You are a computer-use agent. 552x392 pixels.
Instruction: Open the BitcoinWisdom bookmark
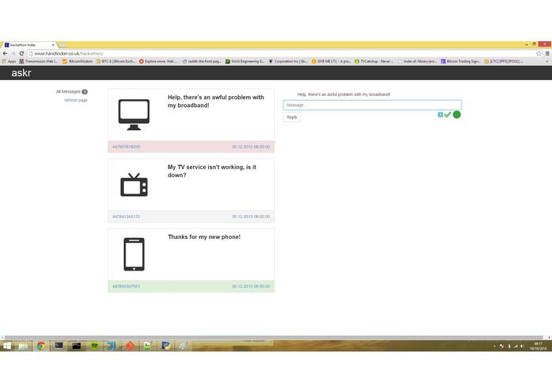click(78, 61)
